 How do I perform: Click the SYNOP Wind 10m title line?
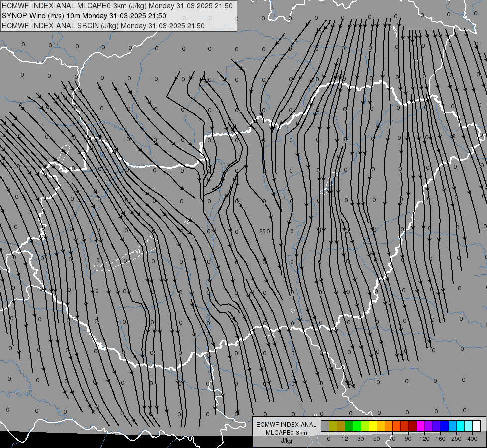click(84, 16)
